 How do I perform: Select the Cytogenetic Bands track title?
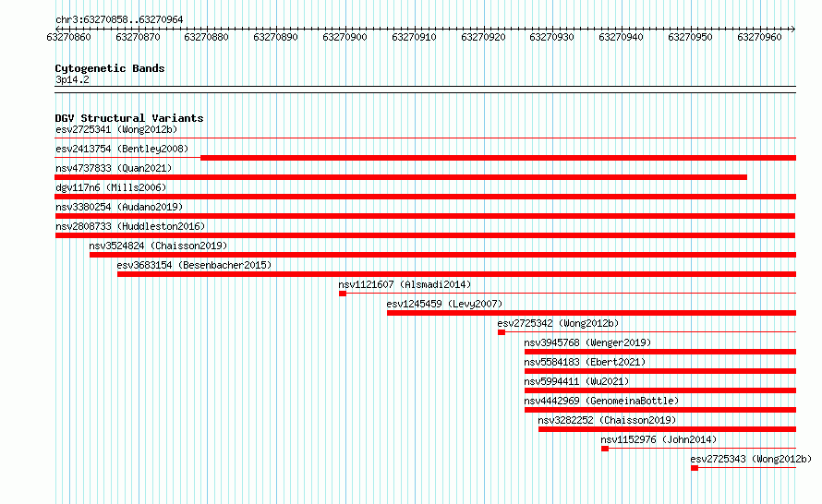click(x=110, y=68)
